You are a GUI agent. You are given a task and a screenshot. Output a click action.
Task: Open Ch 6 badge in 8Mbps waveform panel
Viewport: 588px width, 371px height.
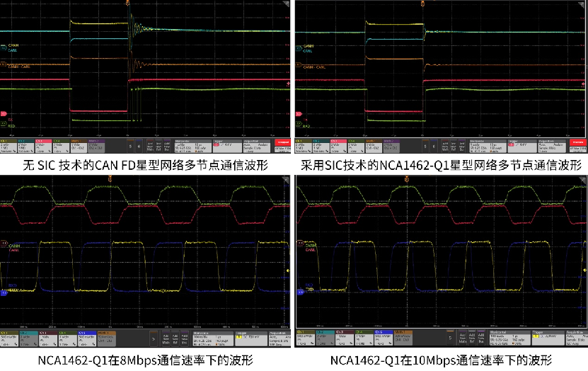(x=87, y=338)
